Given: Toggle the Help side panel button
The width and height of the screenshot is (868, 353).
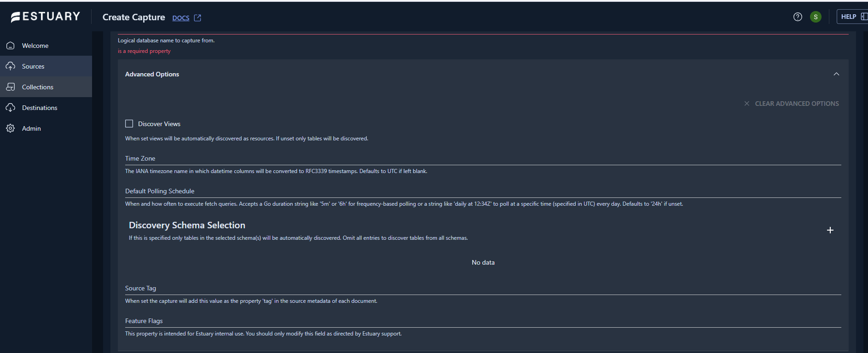Looking at the screenshot, I should pos(852,17).
